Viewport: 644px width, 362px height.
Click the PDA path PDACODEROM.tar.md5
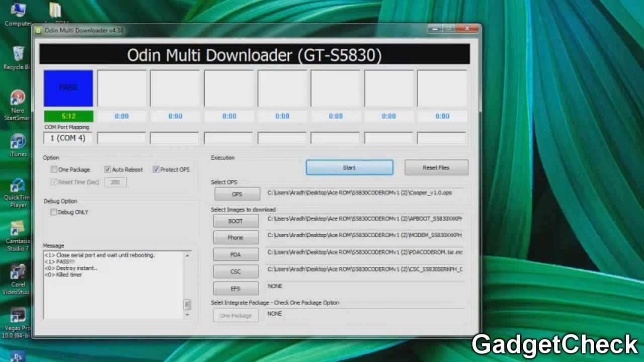[x=365, y=252]
